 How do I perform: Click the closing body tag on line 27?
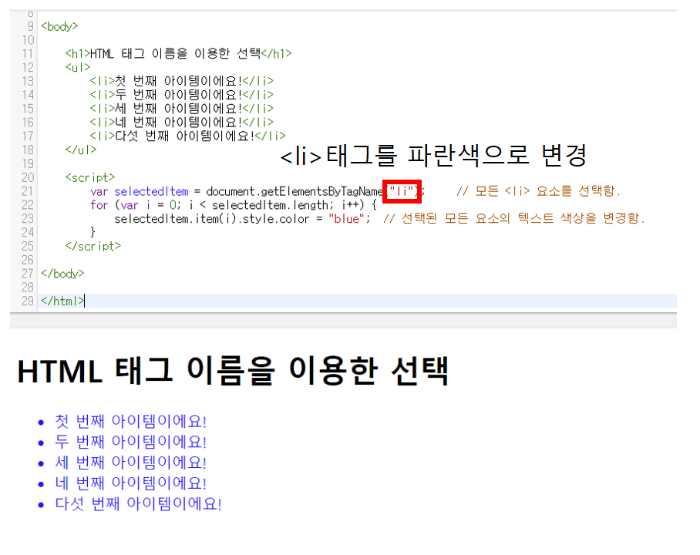[x=62, y=273]
